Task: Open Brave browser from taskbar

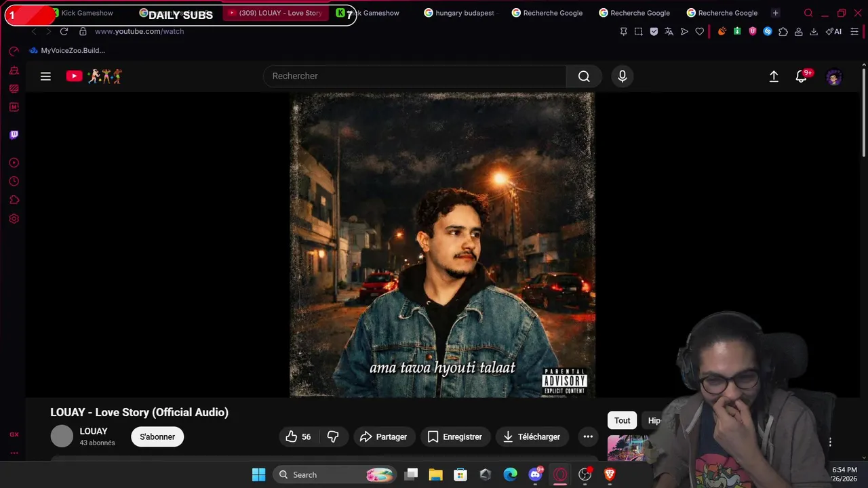Action: tap(610, 474)
